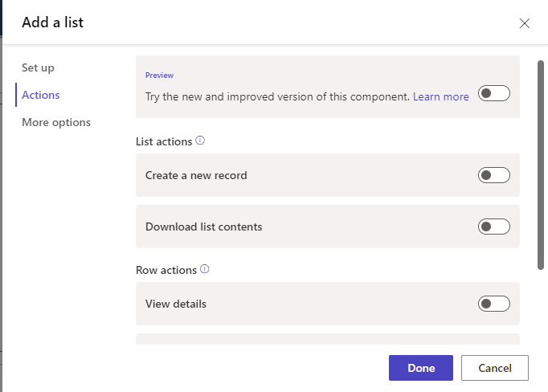Click the List actions section heading
Screen dimensions: 548x392
tap(164, 141)
